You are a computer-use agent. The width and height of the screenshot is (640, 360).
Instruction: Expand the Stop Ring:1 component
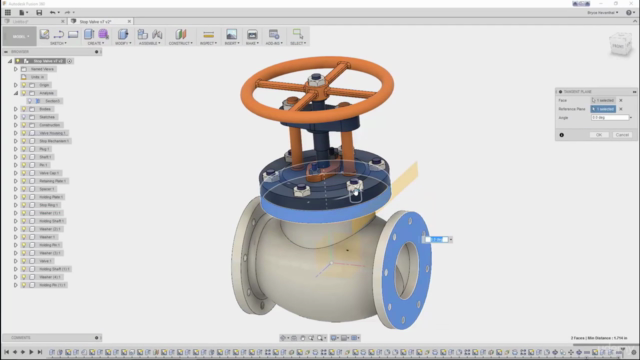[16, 205]
